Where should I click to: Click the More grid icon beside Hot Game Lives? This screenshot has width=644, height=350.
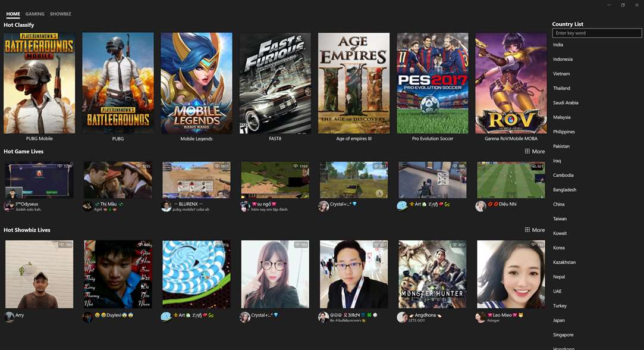(x=527, y=151)
